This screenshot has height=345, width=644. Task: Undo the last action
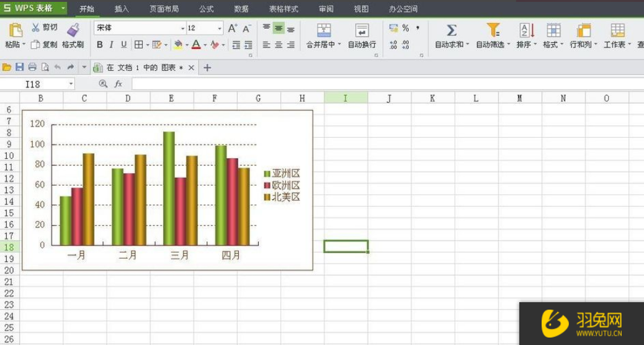point(58,67)
